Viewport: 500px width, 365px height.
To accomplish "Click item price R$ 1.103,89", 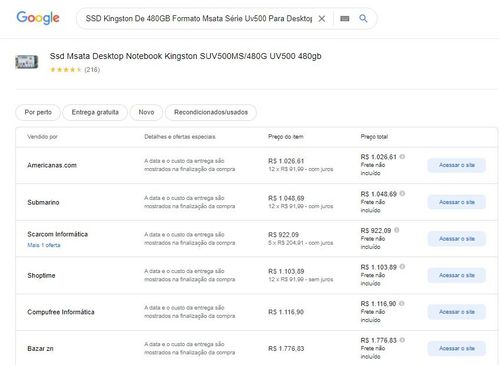I will click(x=286, y=271).
